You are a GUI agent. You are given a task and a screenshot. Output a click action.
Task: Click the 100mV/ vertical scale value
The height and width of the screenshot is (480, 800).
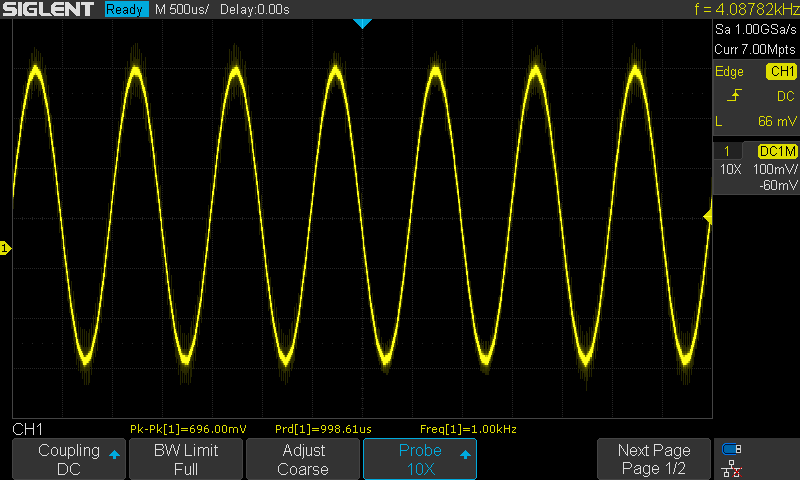(775, 169)
